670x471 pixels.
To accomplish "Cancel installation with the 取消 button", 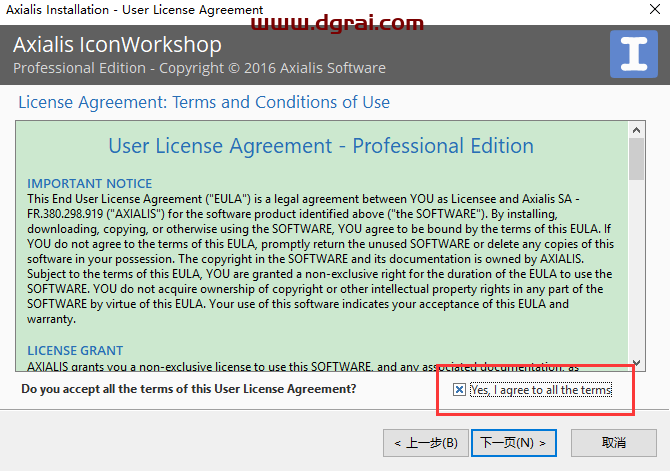I will [614, 443].
